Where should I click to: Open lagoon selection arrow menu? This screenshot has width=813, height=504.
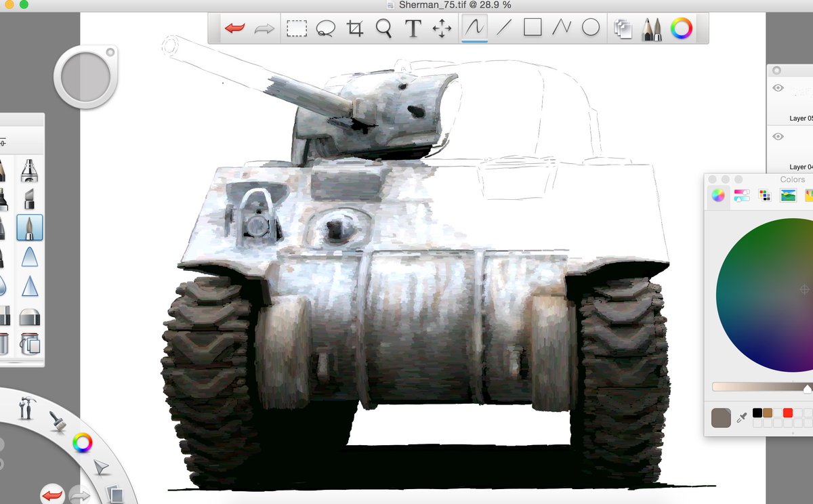point(100,467)
